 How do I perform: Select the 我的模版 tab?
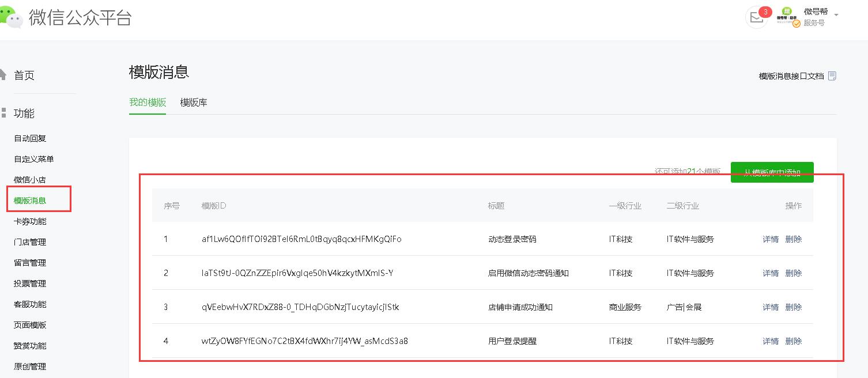[x=148, y=103]
